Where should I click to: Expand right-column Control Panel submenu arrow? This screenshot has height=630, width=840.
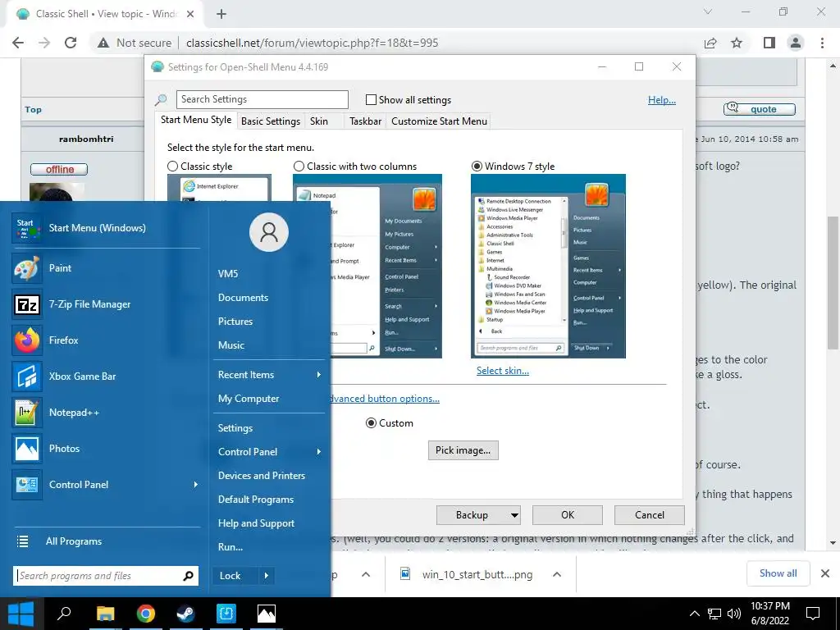(x=319, y=452)
